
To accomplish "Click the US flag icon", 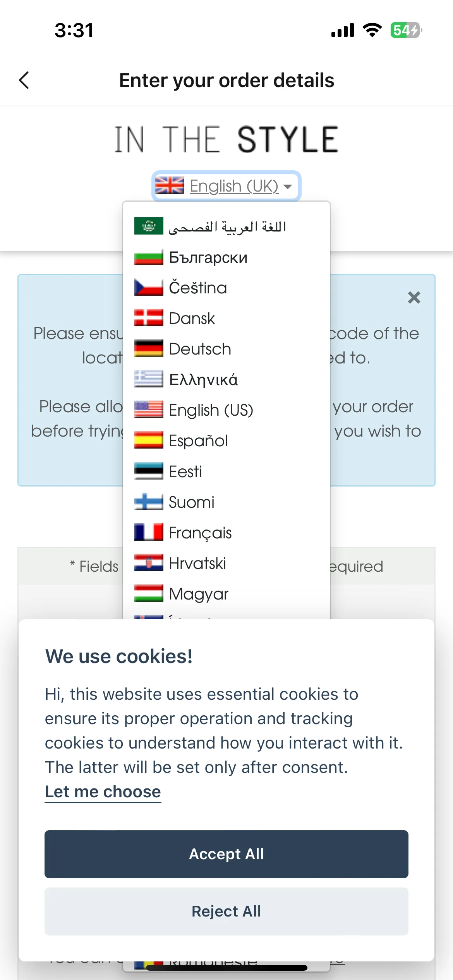I will pyautogui.click(x=149, y=409).
